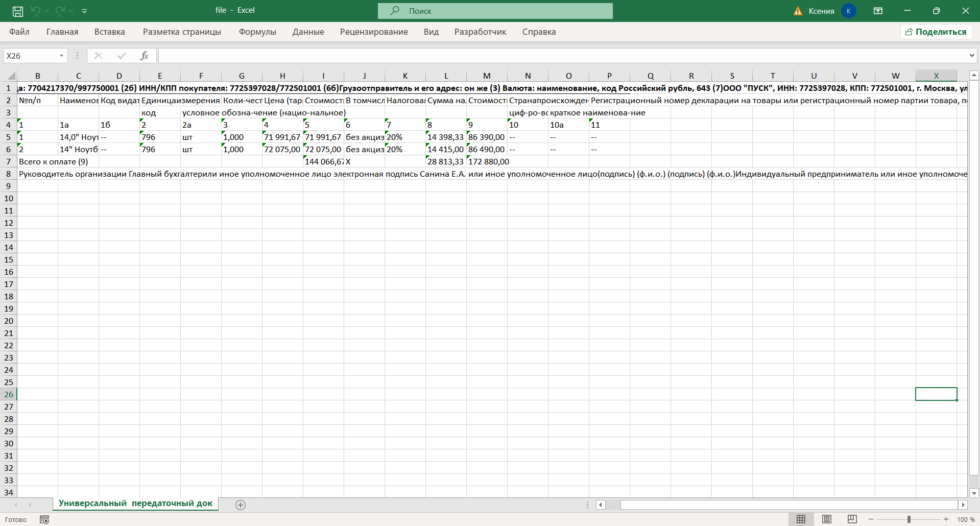The width and height of the screenshot is (980, 526).
Task: Click the zoom out minus button
Action: [871, 519]
